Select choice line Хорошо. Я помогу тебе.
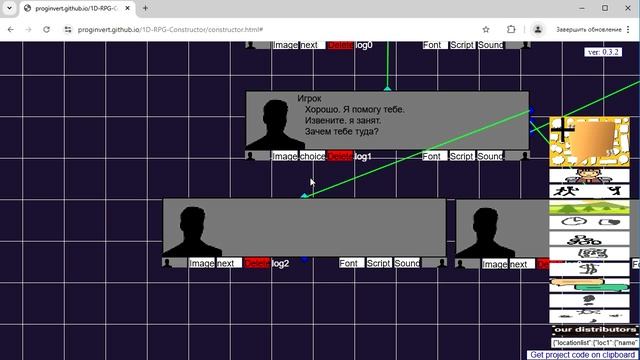This screenshot has height=360, width=640. tap(354, 109)
